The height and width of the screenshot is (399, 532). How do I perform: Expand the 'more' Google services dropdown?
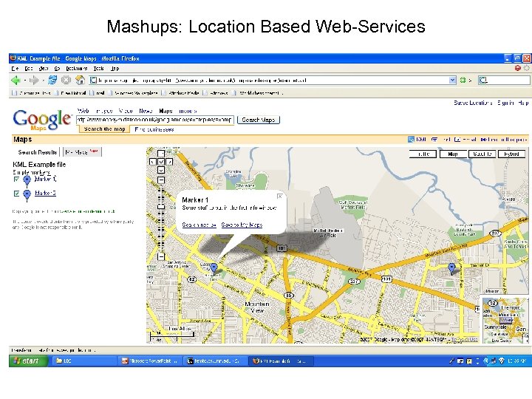tap(188, 111)
